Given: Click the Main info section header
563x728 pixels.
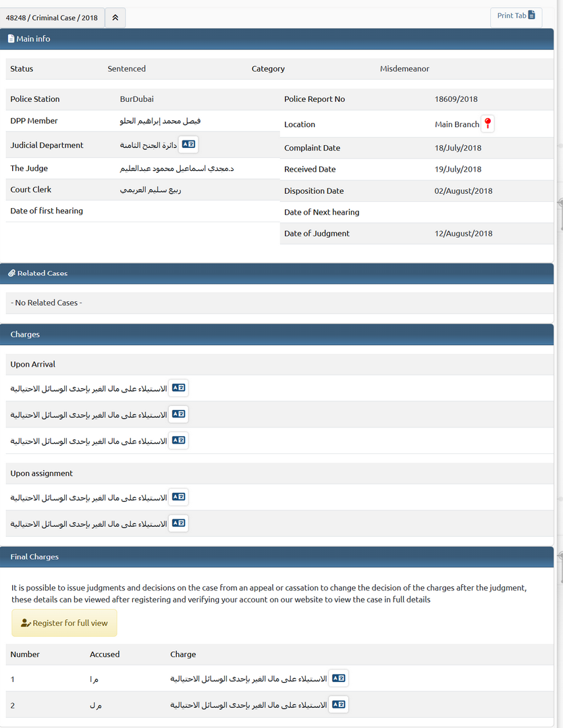Looking at the screenshot, I should (x=277, y=39).
